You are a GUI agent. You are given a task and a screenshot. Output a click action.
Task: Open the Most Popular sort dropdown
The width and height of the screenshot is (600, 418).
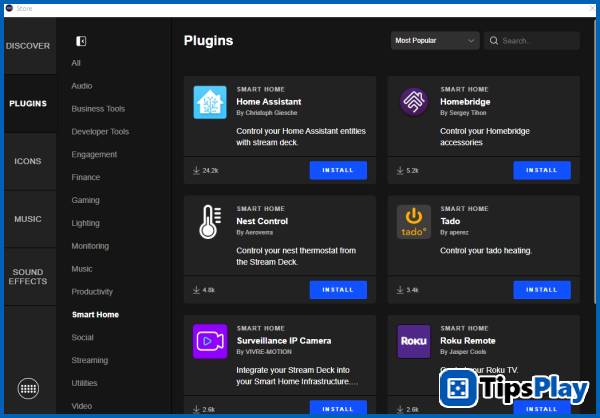coord(435,41)
